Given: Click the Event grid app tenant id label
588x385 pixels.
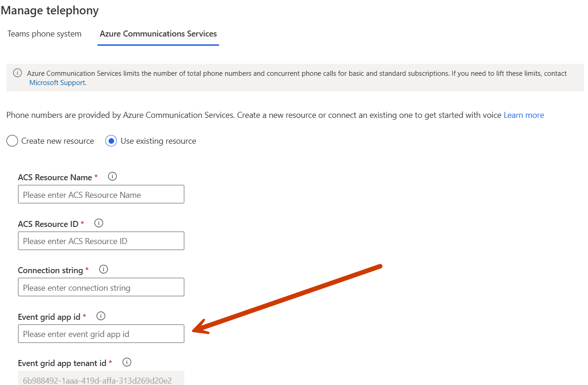Looking at the screenshot, I should (x=62, y=363).
